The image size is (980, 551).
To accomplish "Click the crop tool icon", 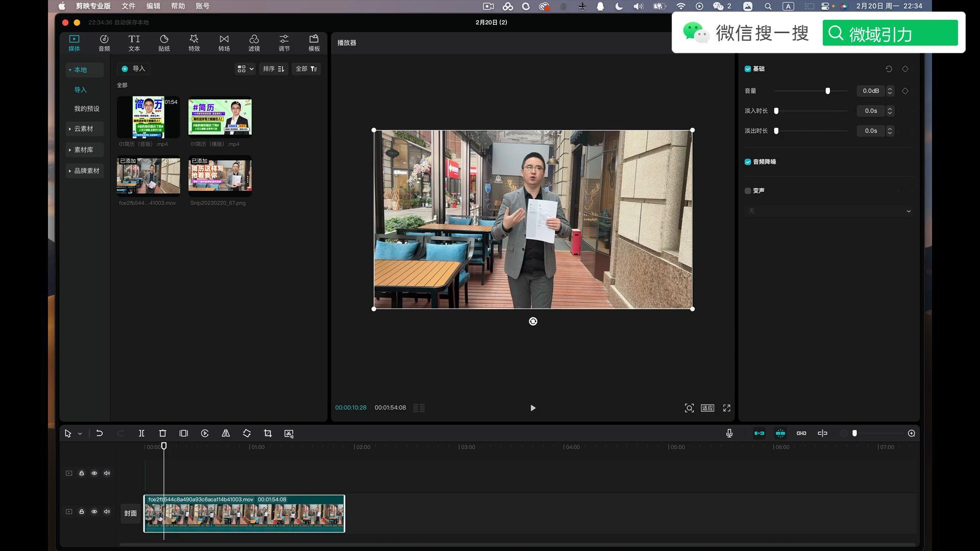I will tap(267, 434).
